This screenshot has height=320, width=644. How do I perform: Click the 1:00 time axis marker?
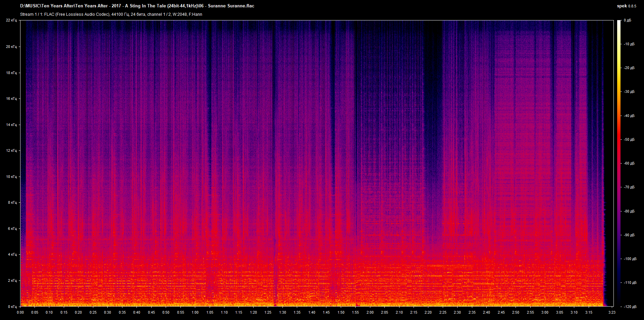pos(195,312)
